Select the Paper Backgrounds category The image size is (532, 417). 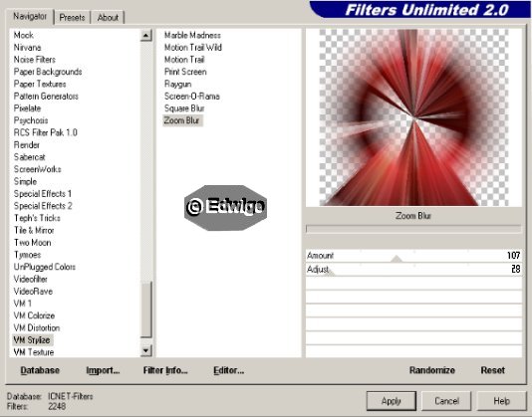pyautogui.click(x=48, y=72)
